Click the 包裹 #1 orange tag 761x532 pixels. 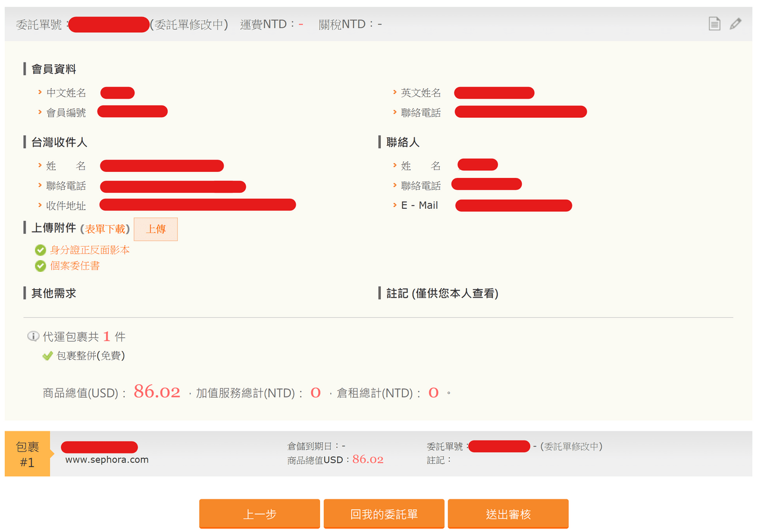tap(27, 454)
